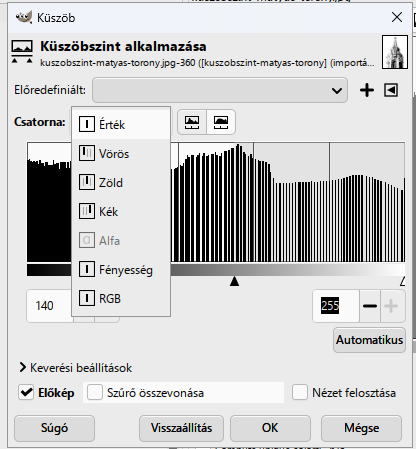Click the low threshold value field 140

tap(49, 306)
